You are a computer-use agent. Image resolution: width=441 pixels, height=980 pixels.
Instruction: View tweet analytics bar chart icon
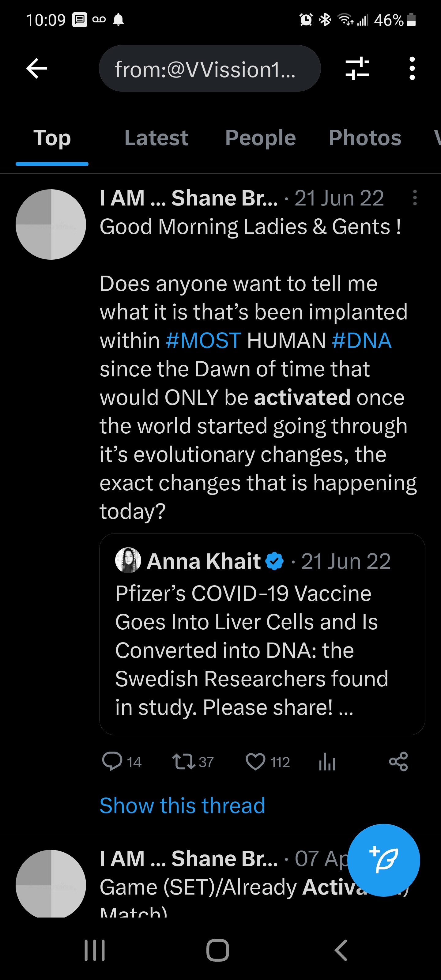[327, 762]
